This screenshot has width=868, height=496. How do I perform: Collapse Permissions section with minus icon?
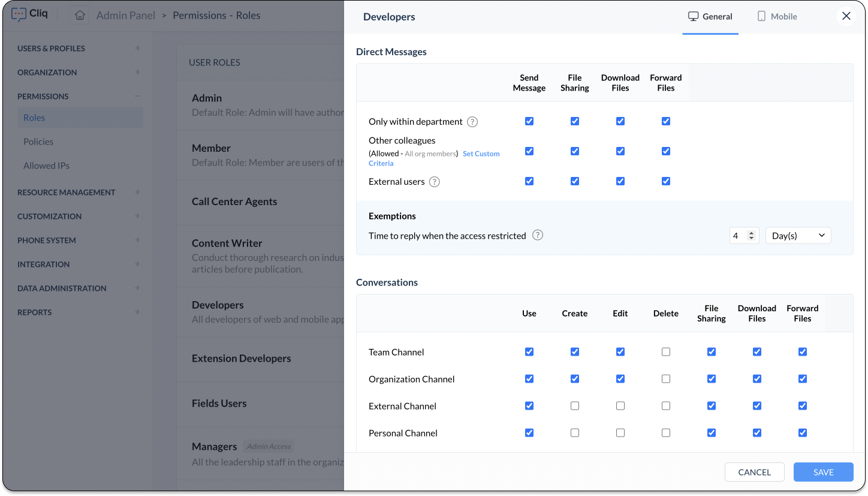point(137,96)
